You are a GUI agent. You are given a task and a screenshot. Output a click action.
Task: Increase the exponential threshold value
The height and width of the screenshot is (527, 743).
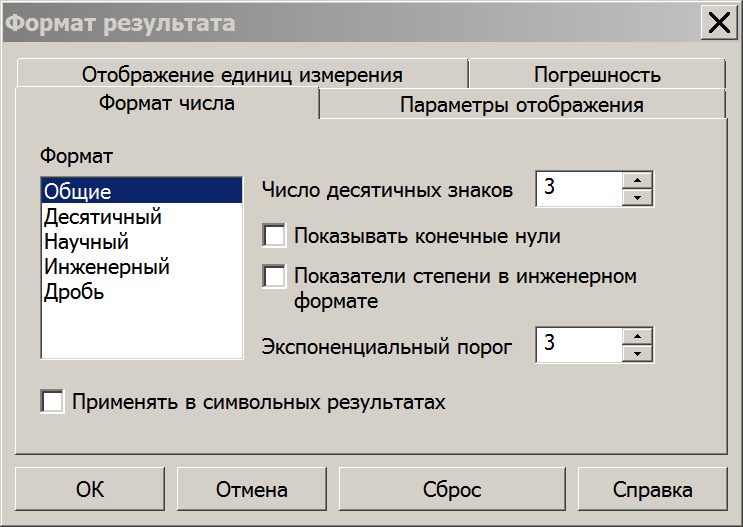tap(637, 336)
